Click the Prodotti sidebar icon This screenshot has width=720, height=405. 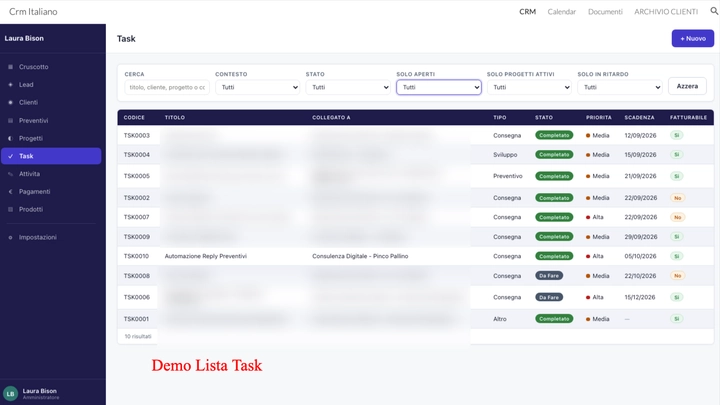[11, 209]
